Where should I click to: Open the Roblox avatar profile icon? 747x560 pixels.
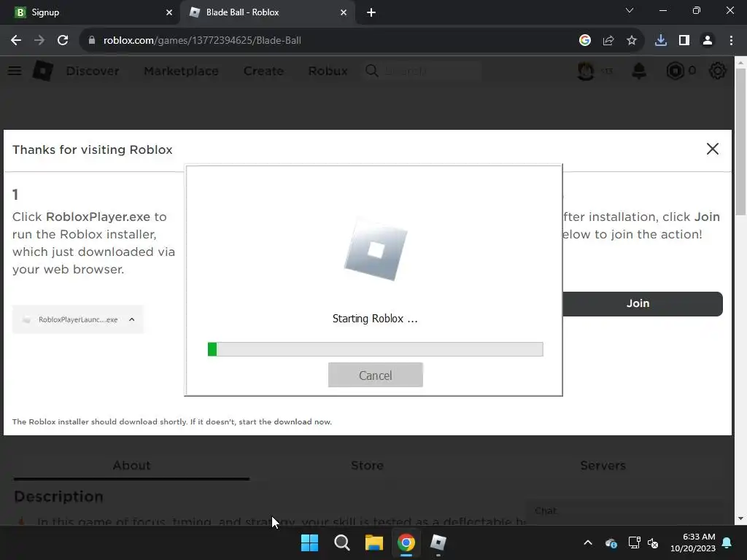[x=586, y=71]
